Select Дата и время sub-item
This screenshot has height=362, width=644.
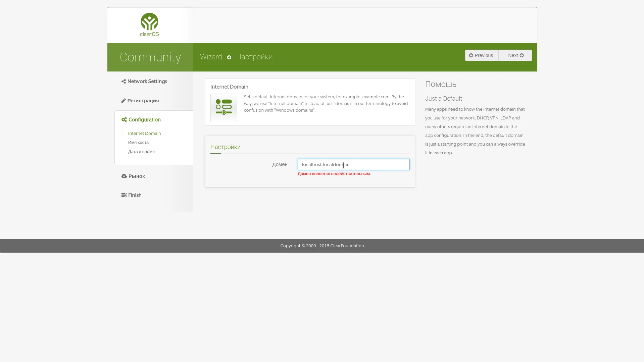[141, 151]
